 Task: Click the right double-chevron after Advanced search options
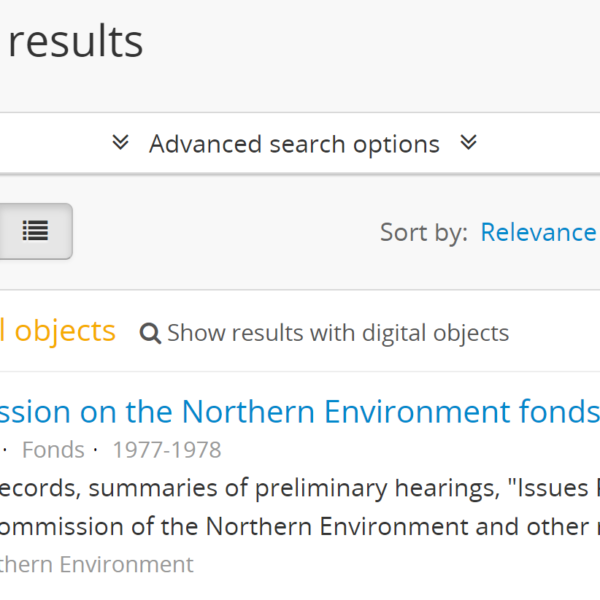point(468,143)
